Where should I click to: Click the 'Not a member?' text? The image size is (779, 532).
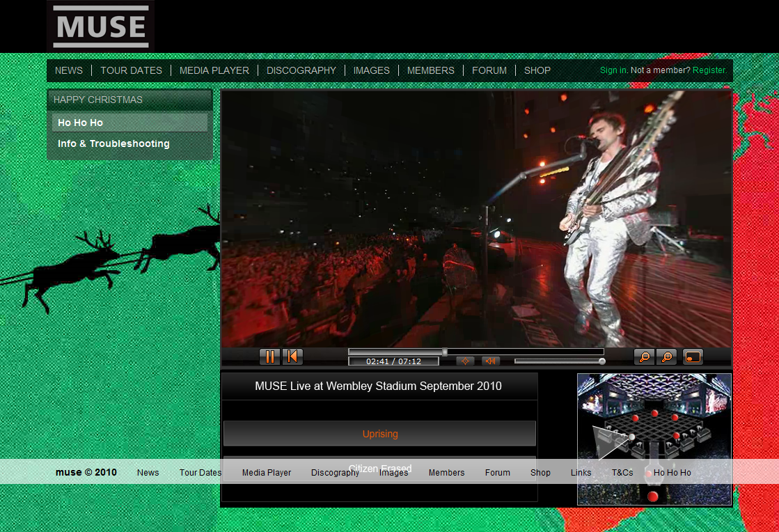(x=660, y=70)
